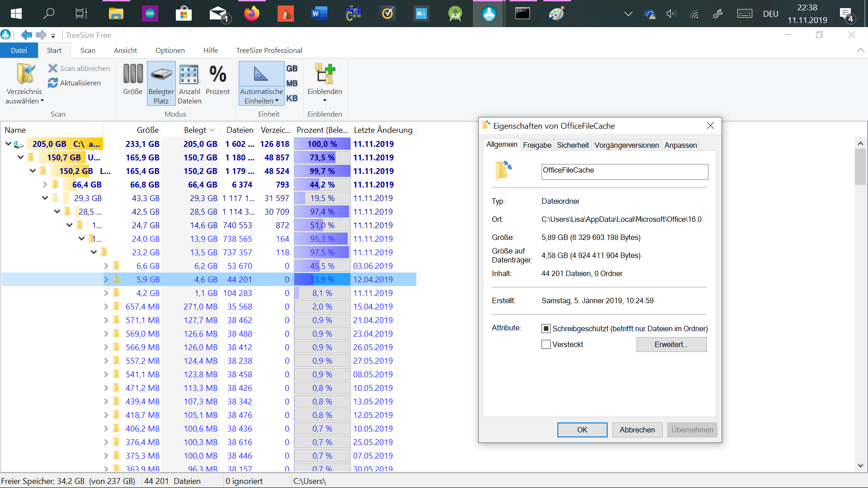Toggle Belegter Platz mode
Screen dimensions: 868x488
point(161,75)
